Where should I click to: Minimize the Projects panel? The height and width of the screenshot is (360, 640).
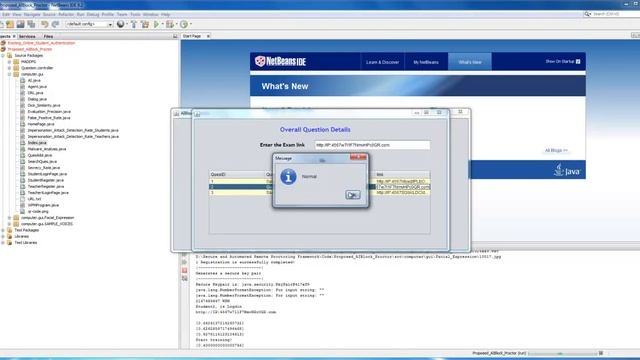[175, 36]
